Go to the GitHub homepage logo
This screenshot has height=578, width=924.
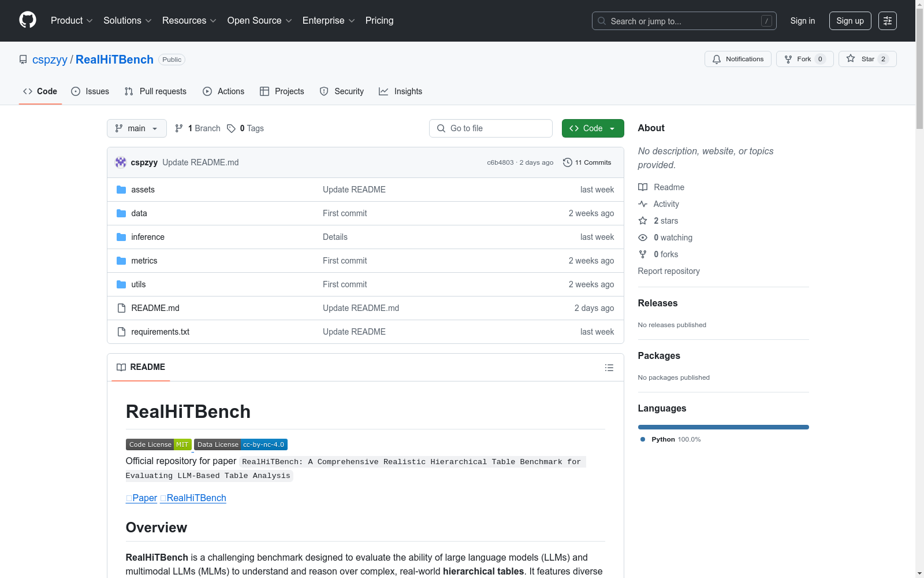pyautogui.click(x=28, y=20)
